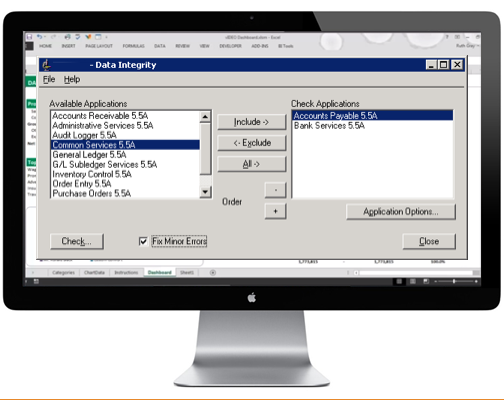Image resolution: width=504 pixels, height=400 pixels.
Task: Open Application Options dialog
Action: pyautogui.click(x=401, y=212)
